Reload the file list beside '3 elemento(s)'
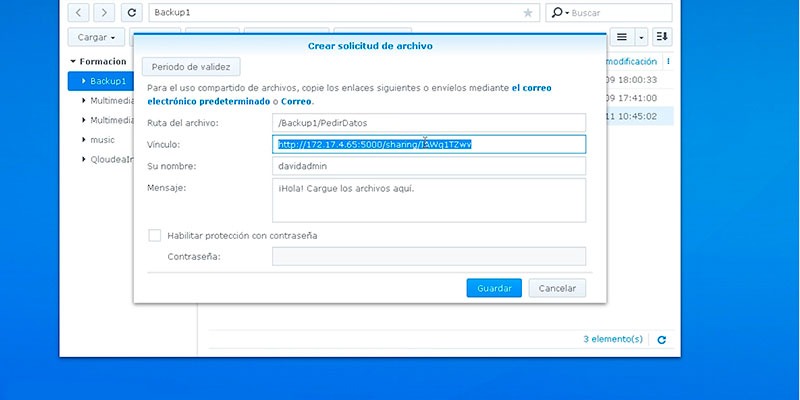800x400 pixels. point(662,340)
